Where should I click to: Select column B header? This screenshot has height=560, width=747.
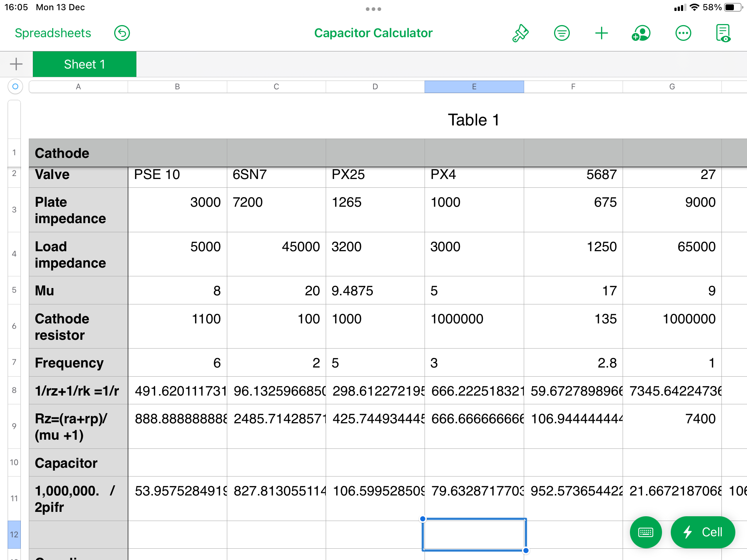[x=177, y=87]
